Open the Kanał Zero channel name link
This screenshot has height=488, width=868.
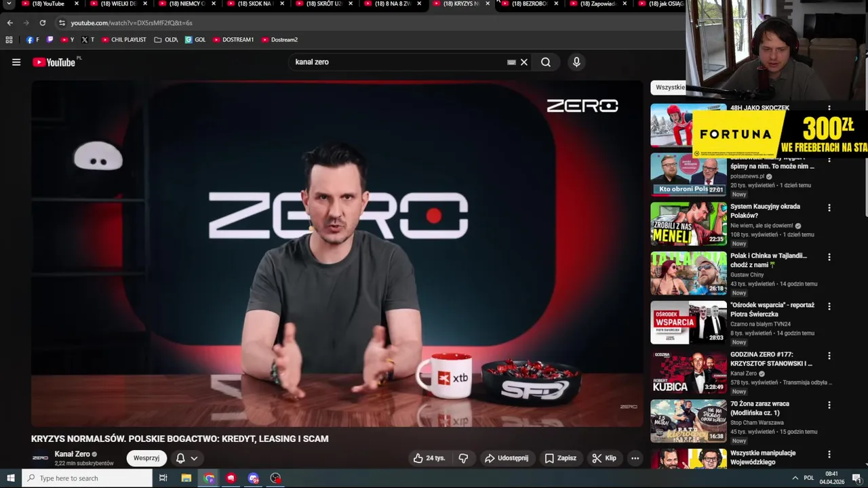click(72, 454)
